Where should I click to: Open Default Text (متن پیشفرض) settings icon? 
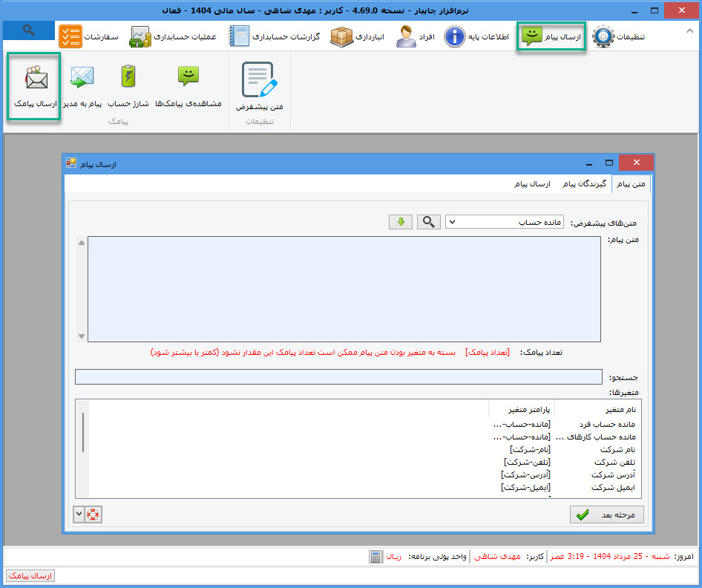pos(260,88)
